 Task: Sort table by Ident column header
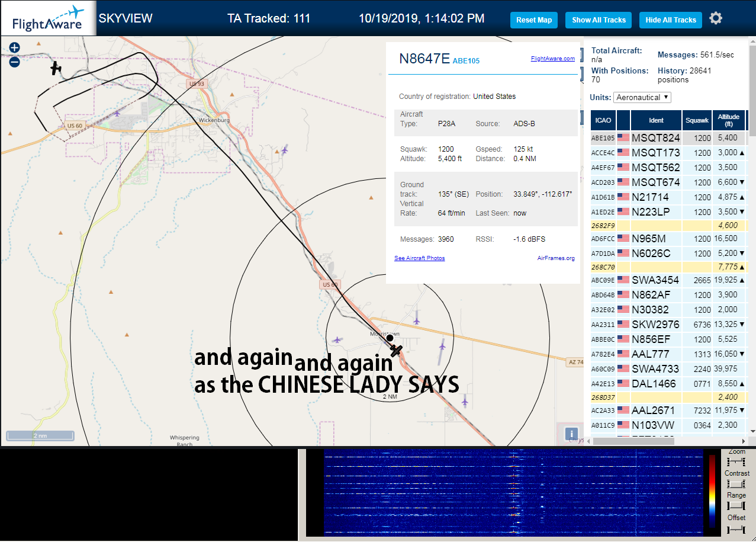pyautogui.click(x=657, y=120)
